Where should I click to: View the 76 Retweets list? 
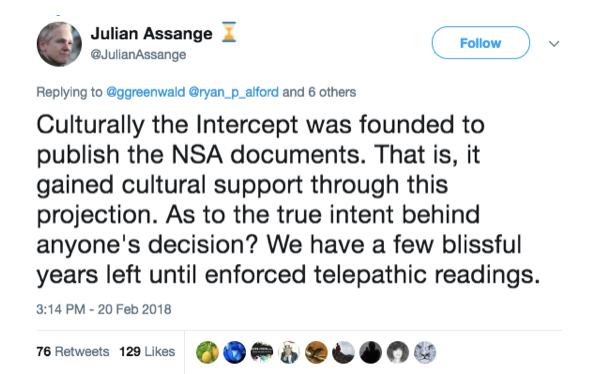click(73, 351)
